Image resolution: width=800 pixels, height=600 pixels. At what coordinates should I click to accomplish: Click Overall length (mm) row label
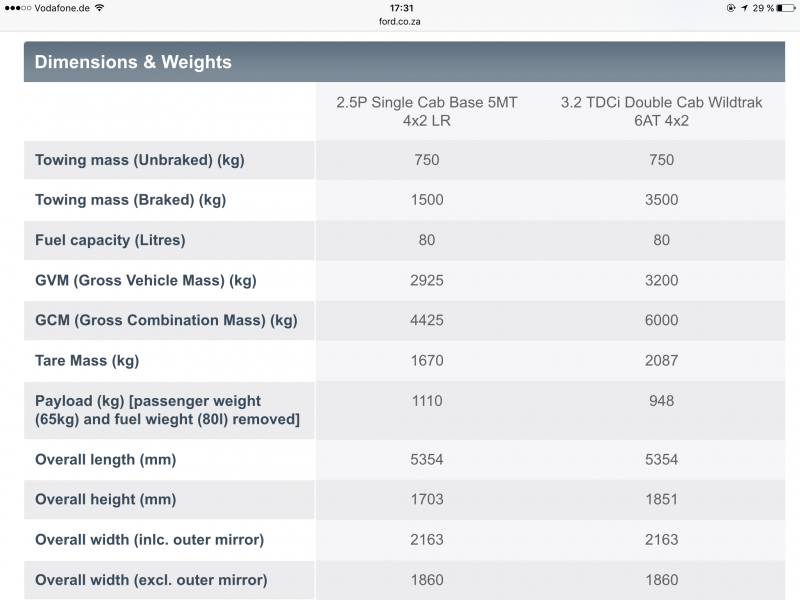click(105, 459)
